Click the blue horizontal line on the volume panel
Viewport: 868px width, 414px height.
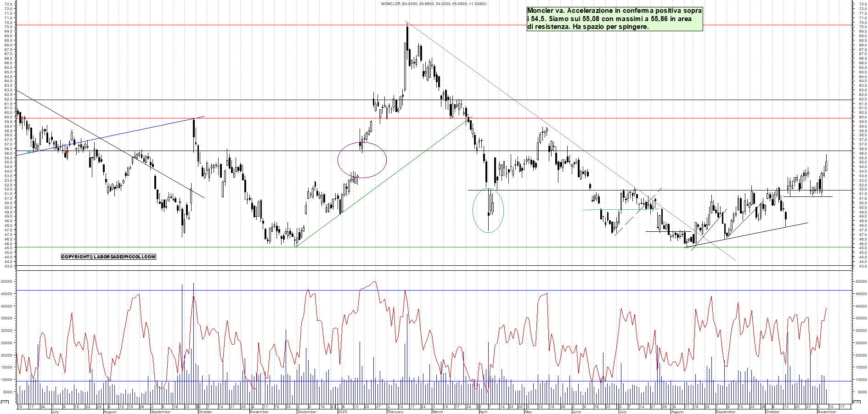276,290
